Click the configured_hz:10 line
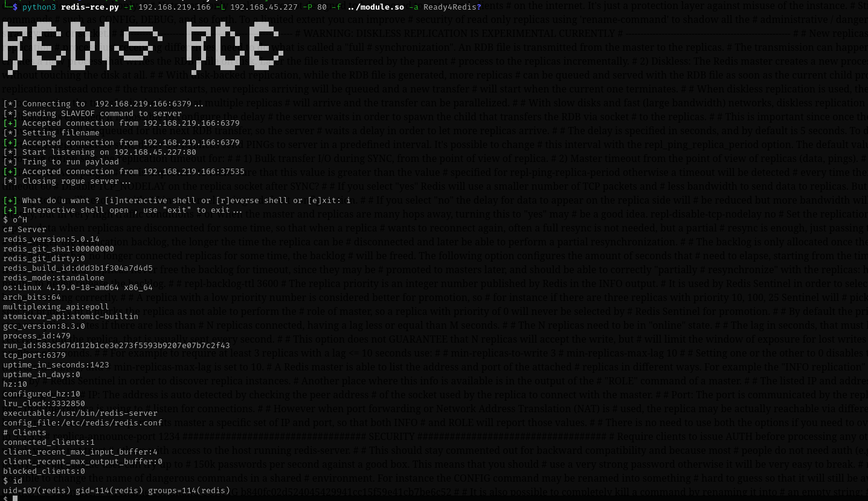868x501 pixels. point(42,394)
